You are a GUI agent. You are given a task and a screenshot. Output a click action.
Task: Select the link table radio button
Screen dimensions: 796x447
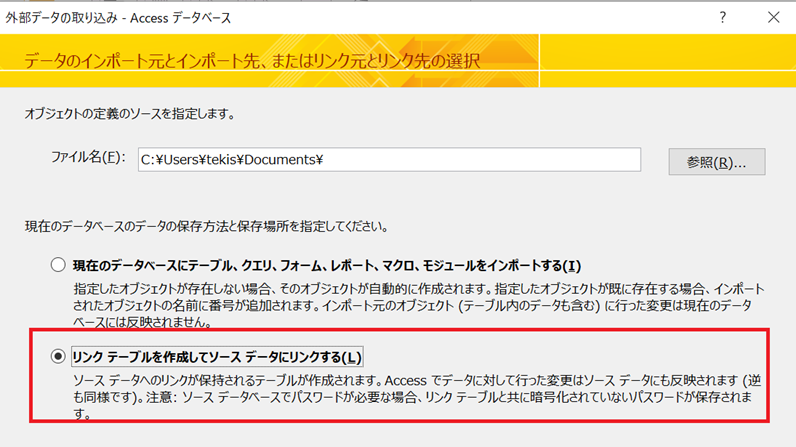pyautogui.click(x=58, y=357)
